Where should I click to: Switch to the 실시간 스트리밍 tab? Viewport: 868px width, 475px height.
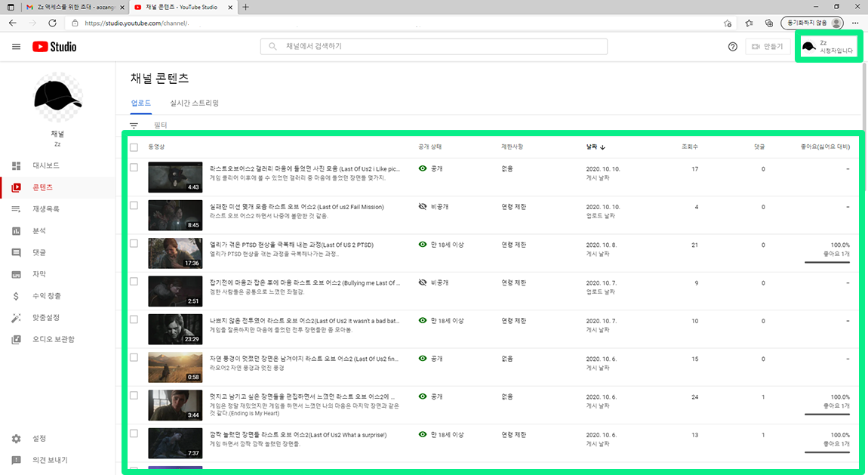click(x=194, y=103)
